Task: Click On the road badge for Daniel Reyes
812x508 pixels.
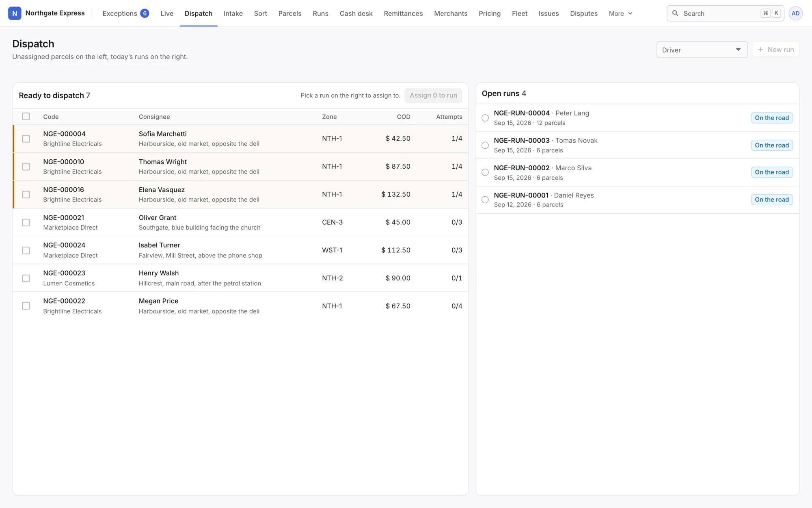Action: pos(772,200)
